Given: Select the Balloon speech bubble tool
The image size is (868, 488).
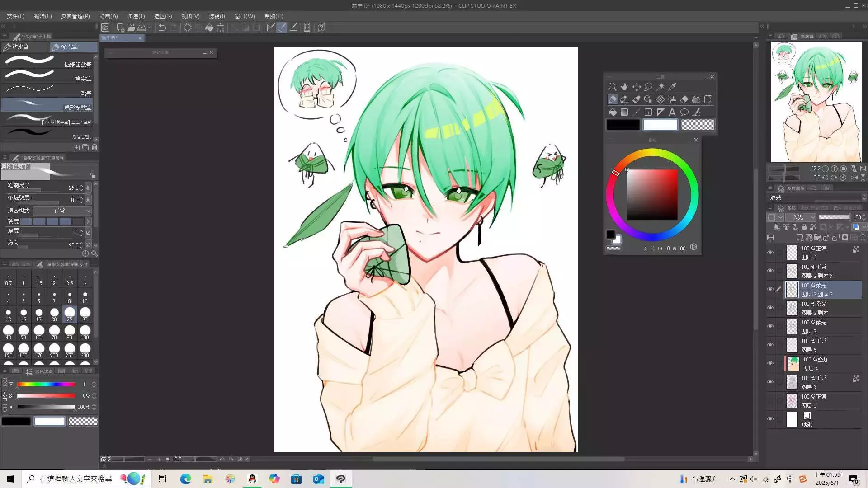Looking at the screenshot, I should point(684,112).
